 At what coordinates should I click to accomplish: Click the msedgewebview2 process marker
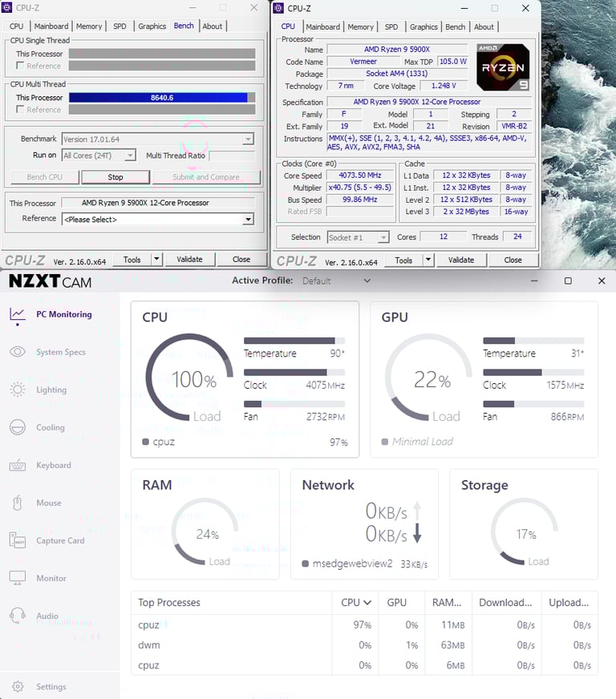pyautogui.click(x=305, y=564)
